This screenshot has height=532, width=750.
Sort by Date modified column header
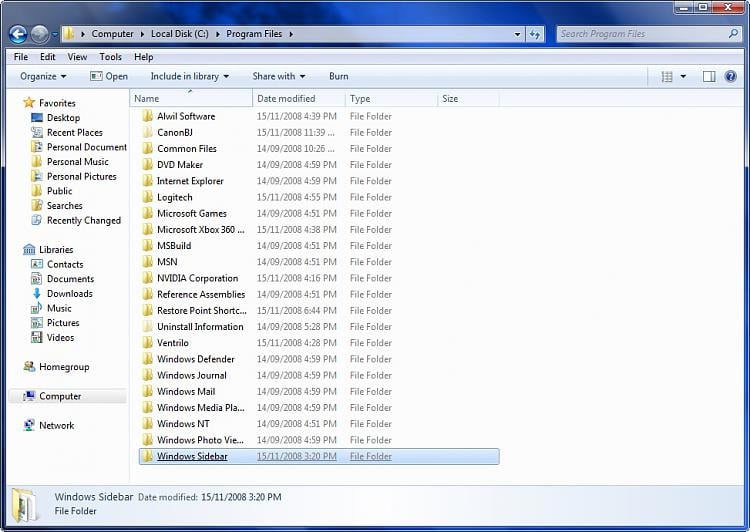tap(298, 99)
